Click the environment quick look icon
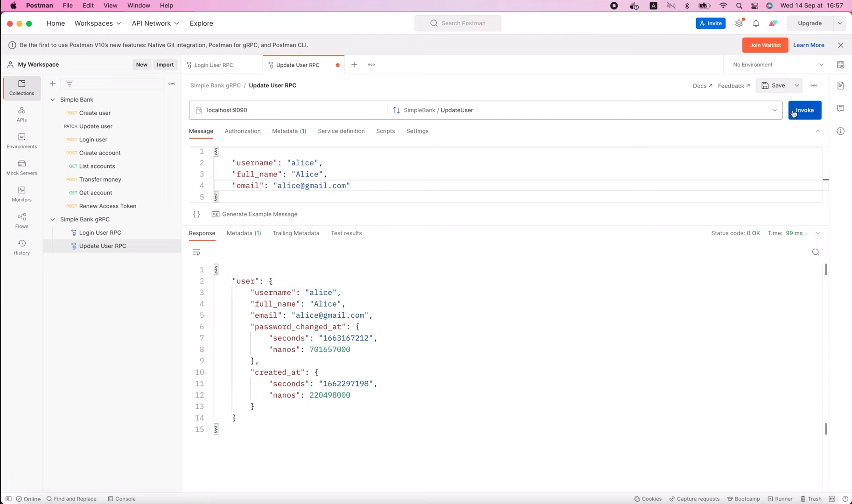The width and height of the screenshot is (852, 504). (x=840, y=65)
